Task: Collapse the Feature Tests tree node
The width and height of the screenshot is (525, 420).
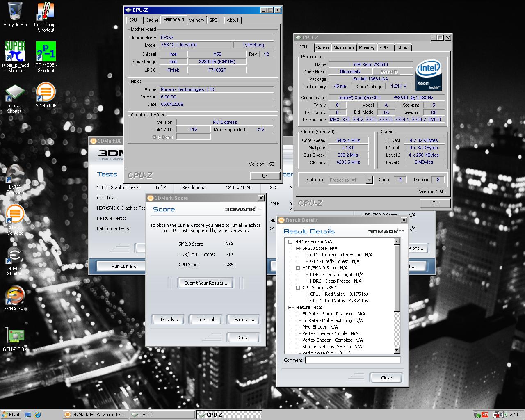Action: point(290,307)
